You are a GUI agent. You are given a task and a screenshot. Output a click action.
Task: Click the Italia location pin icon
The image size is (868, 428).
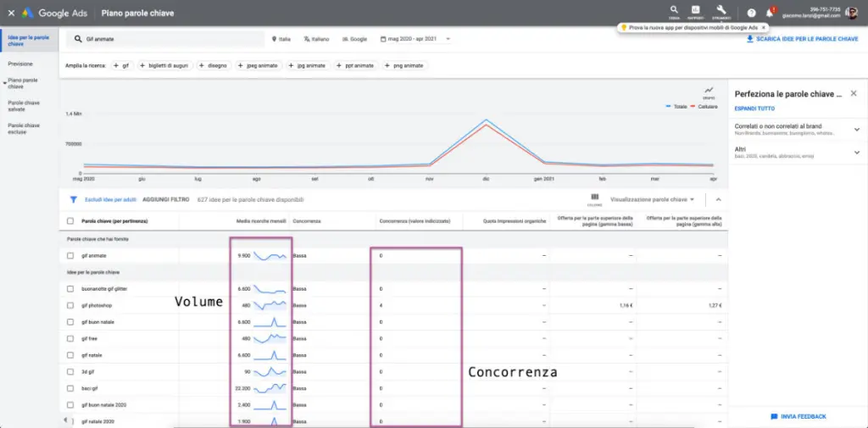(274, 39)
